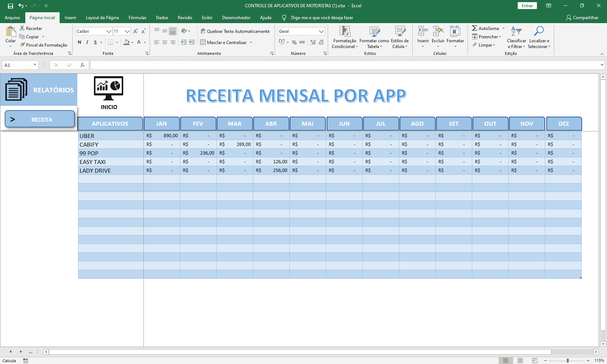Click Pincel de Formatação

point(43,45)
